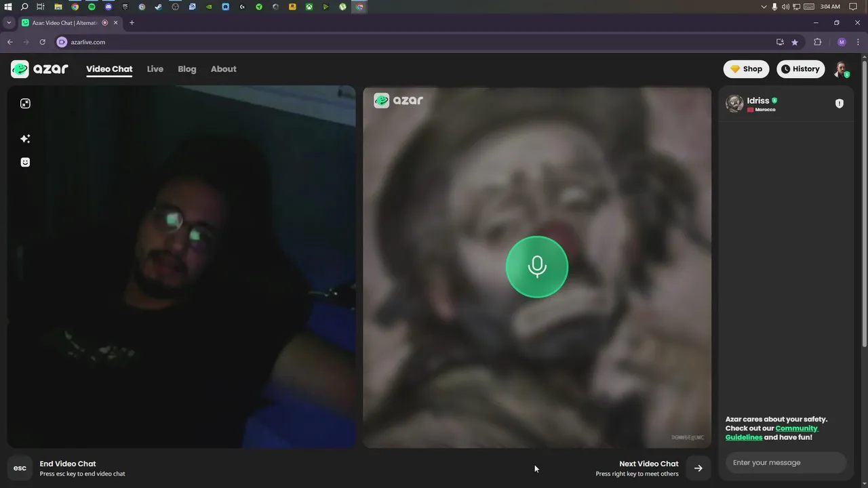Open the Blog page
The image size is (868, 488).
pos(186,69)
